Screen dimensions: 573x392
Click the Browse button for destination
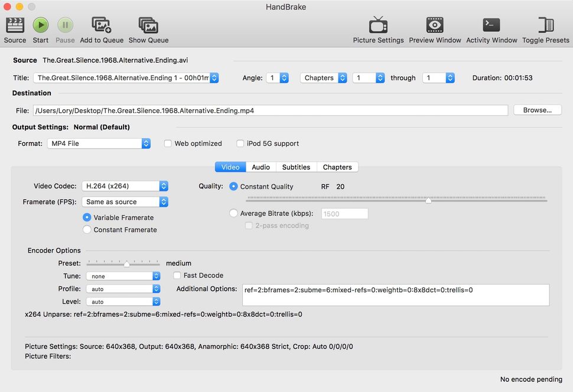click(536, 110)
